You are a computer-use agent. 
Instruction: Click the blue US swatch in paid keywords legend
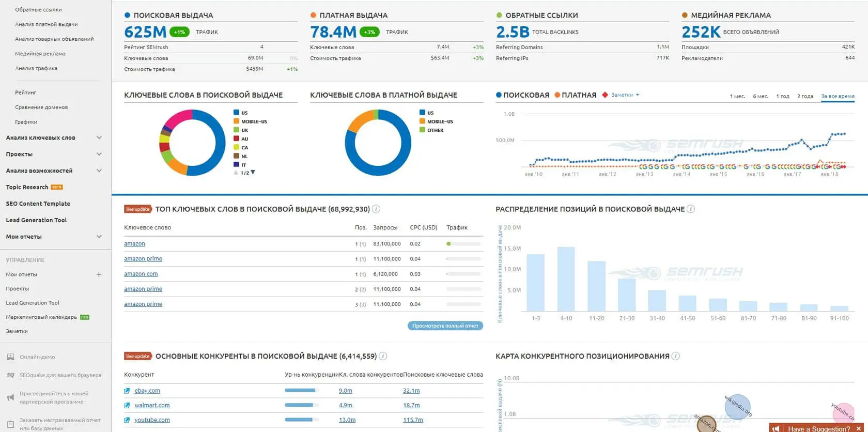point(422,113)
